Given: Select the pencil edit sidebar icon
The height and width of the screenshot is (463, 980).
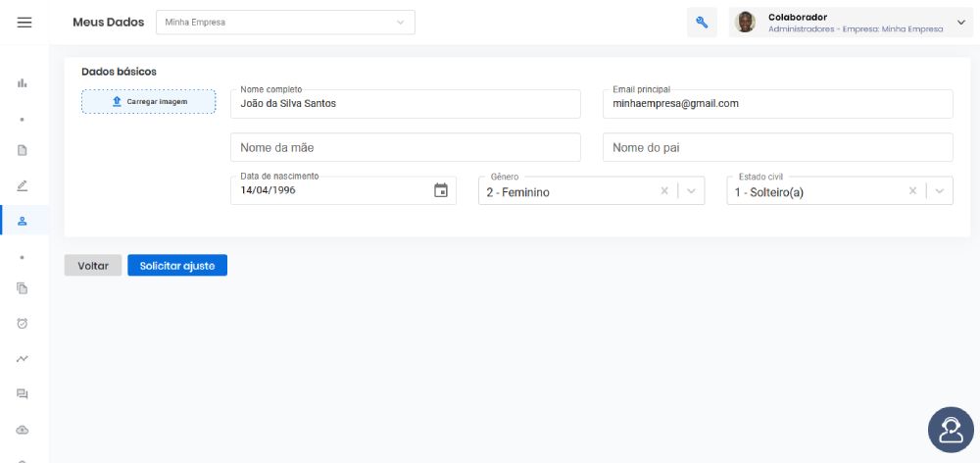Looking at the screenshot, I should (23, 185).
